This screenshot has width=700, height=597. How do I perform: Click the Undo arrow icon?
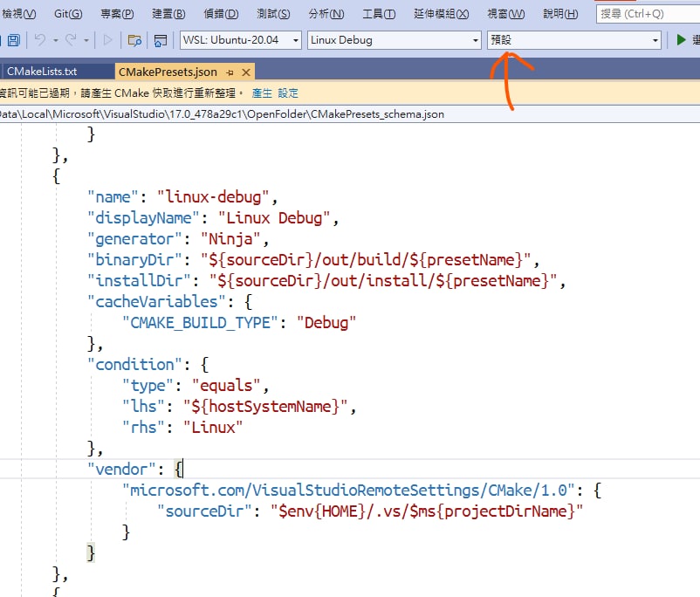41,40
